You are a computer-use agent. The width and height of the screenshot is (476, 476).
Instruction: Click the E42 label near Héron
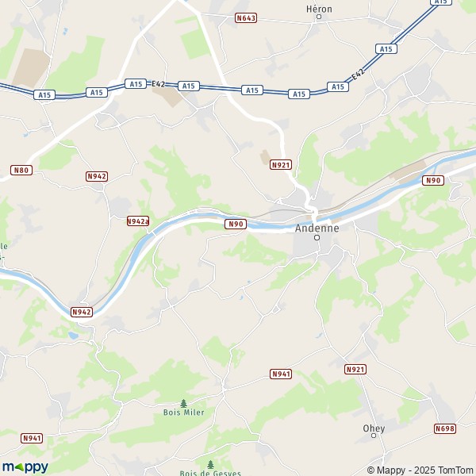[x=358, y=75]
